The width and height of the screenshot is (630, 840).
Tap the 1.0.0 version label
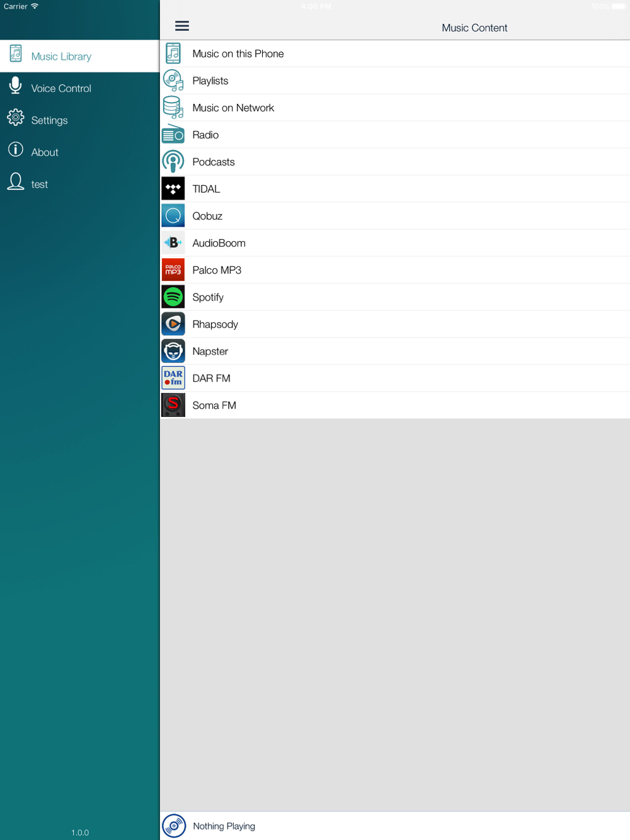80,832
